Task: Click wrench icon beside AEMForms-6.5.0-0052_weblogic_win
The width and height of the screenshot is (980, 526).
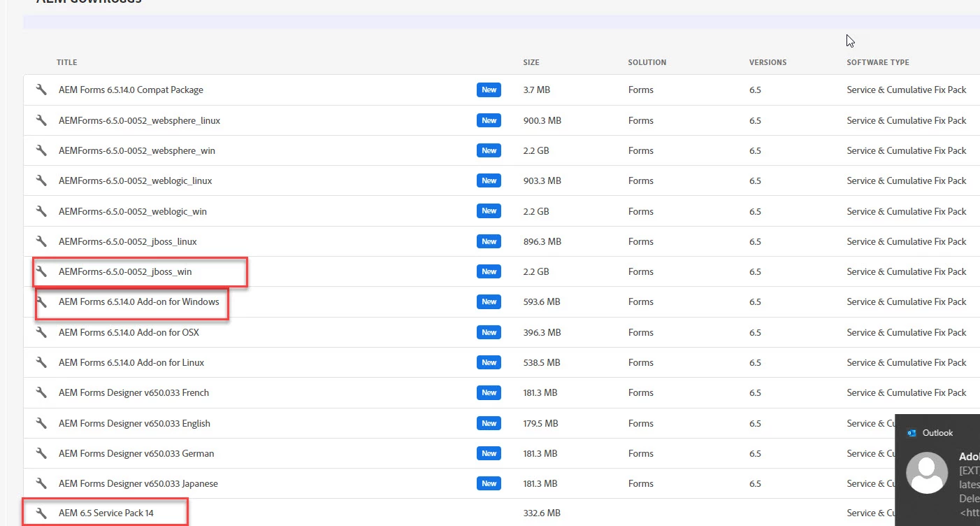Action: (x=41, y=211)
